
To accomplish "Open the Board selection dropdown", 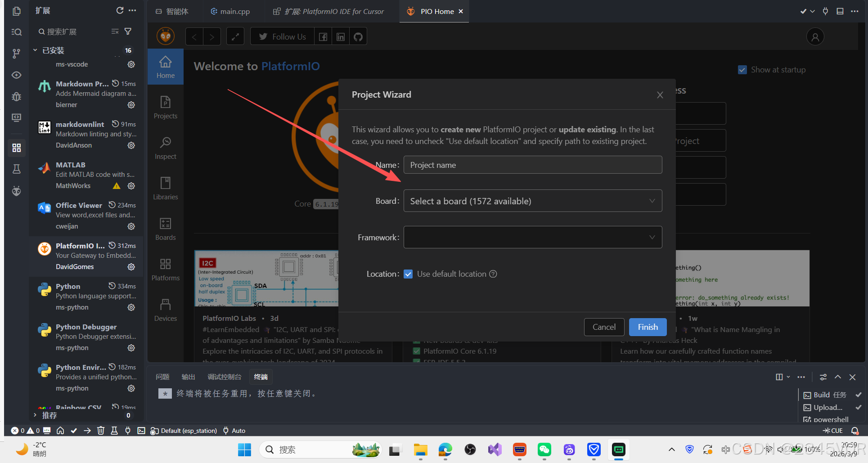I will [532, 201].
